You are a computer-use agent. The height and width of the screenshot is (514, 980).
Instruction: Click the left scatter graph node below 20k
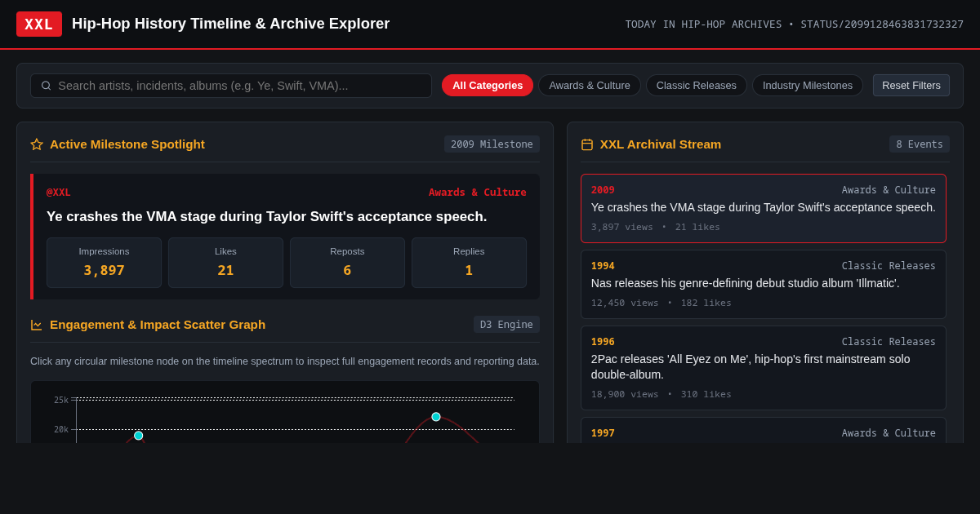point(139,436)
